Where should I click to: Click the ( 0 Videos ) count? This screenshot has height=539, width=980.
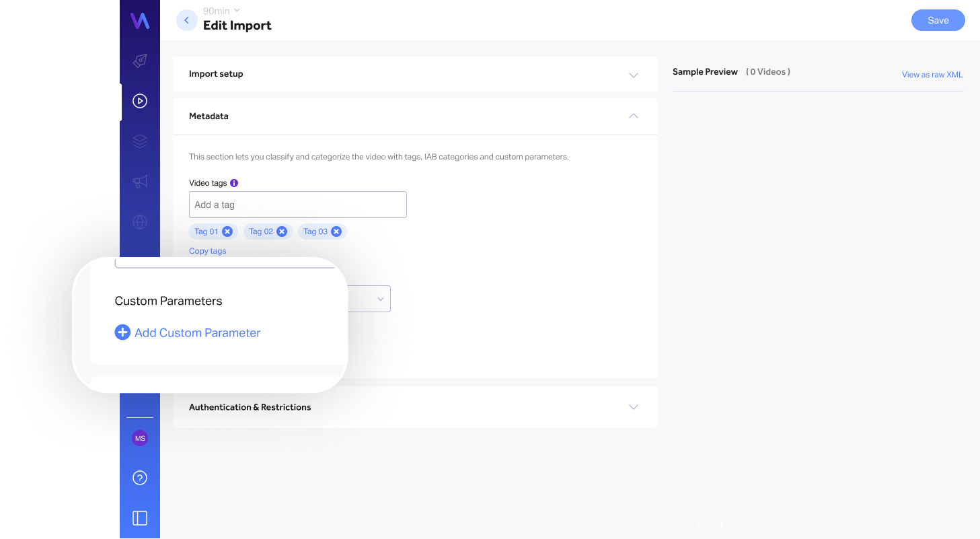coord(768,72)
